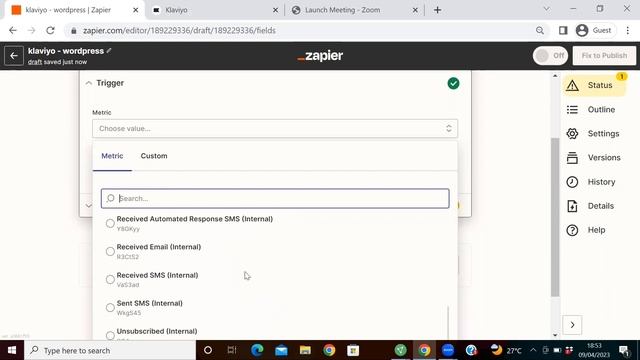Image resolution: width=640 pixels, height=360 pixels.
Task: Click the metric list scrollbar
Action: click(448, 322)
